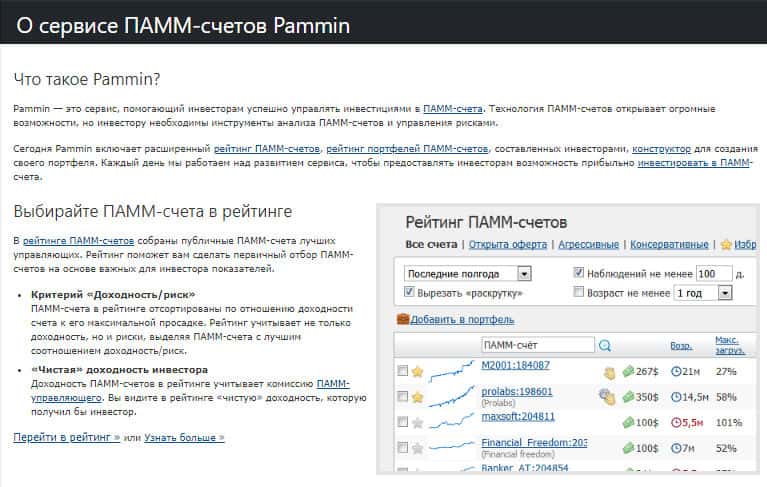Click the green money icon in maxsoft:204811 row
This screenshot has width=767, height=487.
[628, 422]
